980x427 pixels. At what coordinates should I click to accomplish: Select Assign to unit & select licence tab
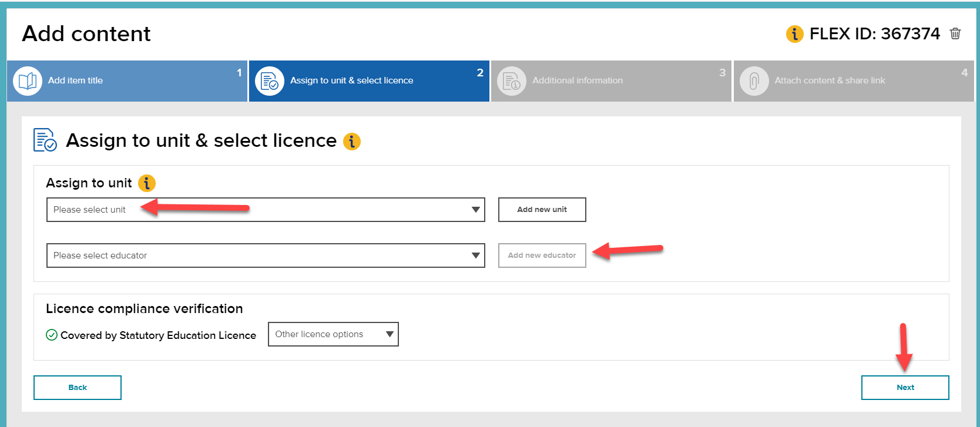tap(369, 81)
